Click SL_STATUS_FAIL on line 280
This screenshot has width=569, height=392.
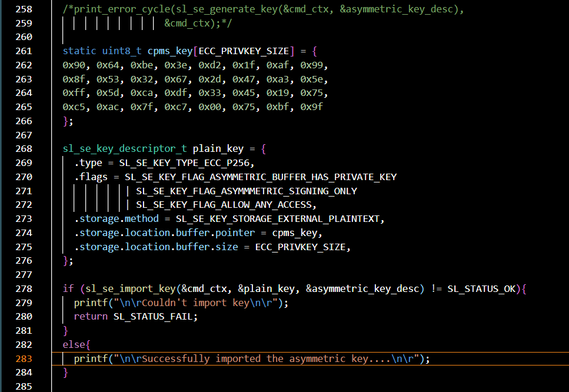tap(153, 317)
